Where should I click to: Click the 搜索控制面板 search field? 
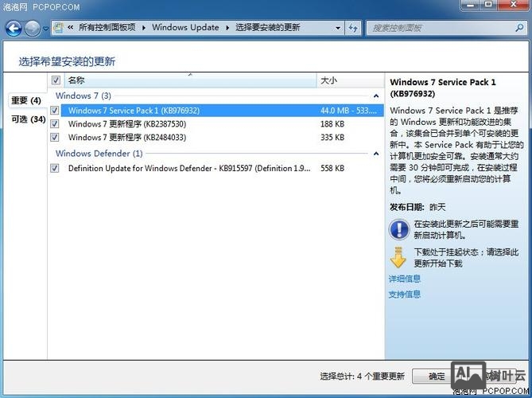pos(441,28)
